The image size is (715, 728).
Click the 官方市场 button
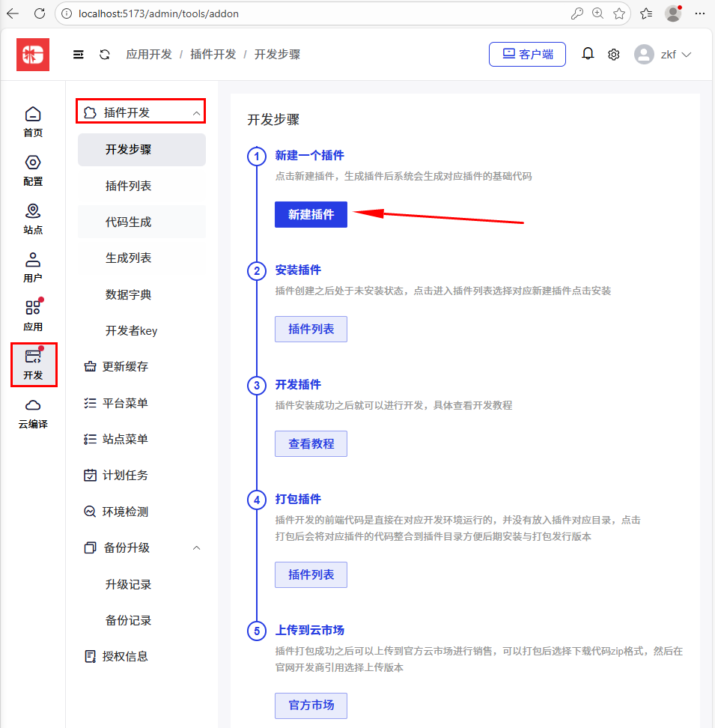[311, 706]
